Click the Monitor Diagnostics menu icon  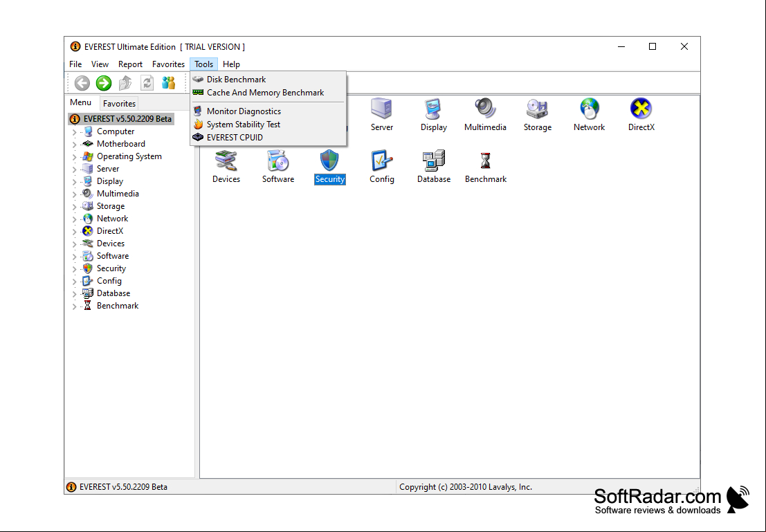tap(198, 111)
